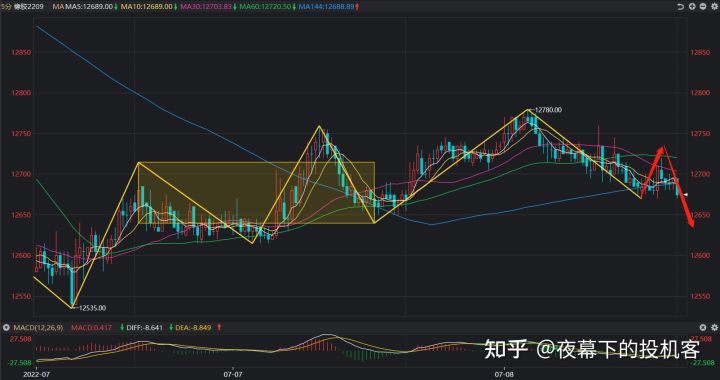The height and width of the screenshot is (380, 720).
Task: Click the MA30:12703.83 moving average label
Action: pyautogui.click(x=206, y=7)
